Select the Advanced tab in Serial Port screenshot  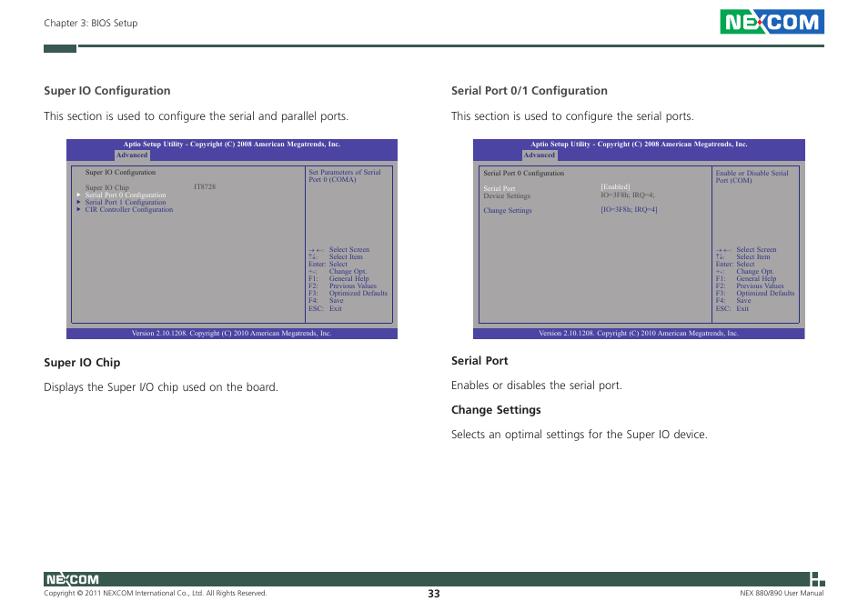540,155
